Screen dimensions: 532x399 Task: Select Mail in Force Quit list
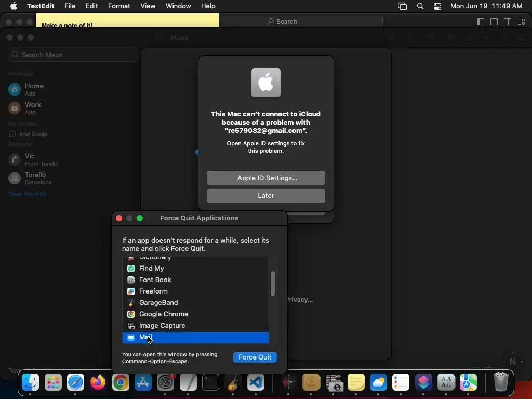195,338
